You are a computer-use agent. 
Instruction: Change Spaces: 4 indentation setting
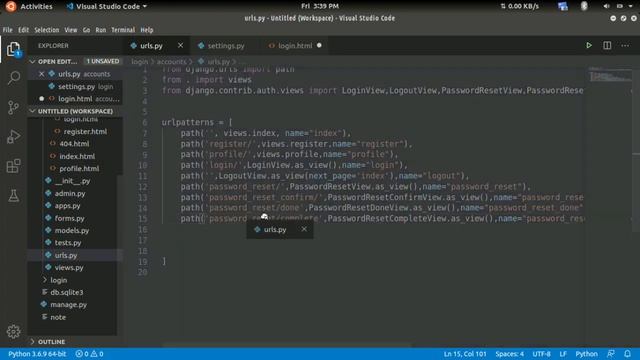509,354
